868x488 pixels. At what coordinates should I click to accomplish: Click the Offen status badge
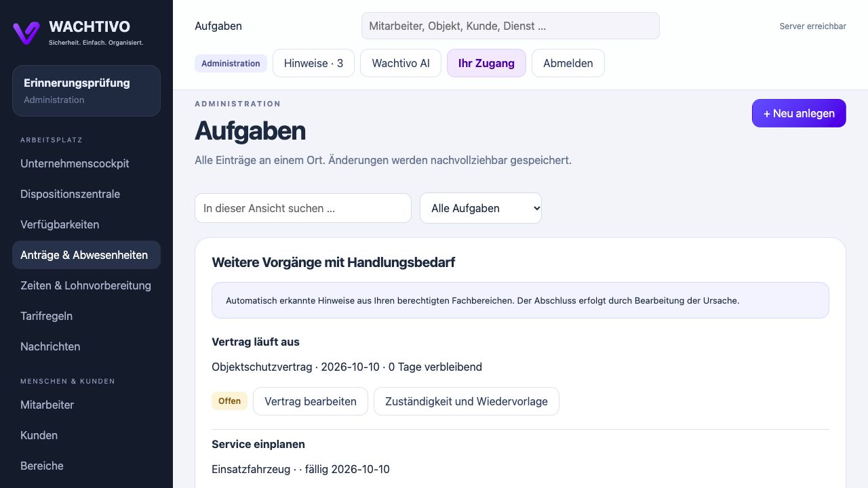coord(229,401)
